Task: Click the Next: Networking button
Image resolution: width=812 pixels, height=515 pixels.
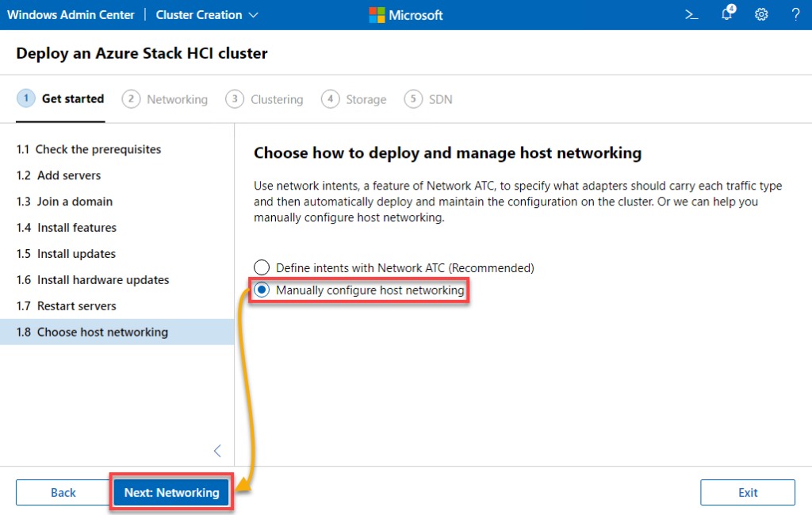Action: 171,492
